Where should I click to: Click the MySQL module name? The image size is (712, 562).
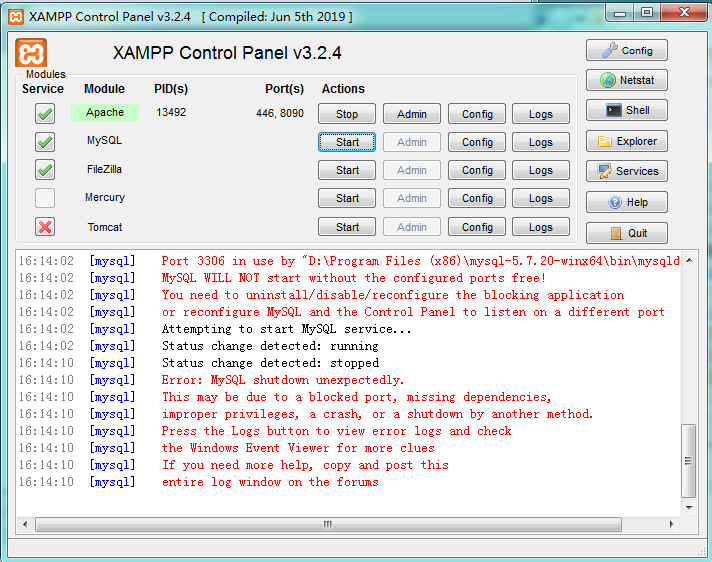pyautogui.click(x=104, y=140)
